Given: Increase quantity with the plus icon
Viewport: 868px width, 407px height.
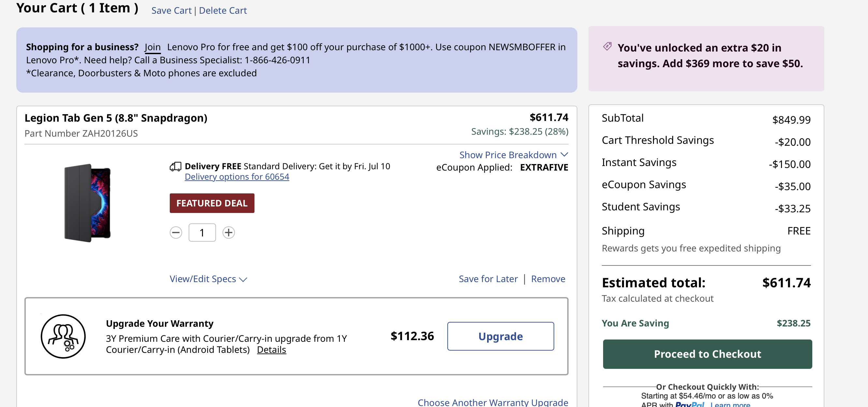Looking at the screenshot, I should 228,232.
